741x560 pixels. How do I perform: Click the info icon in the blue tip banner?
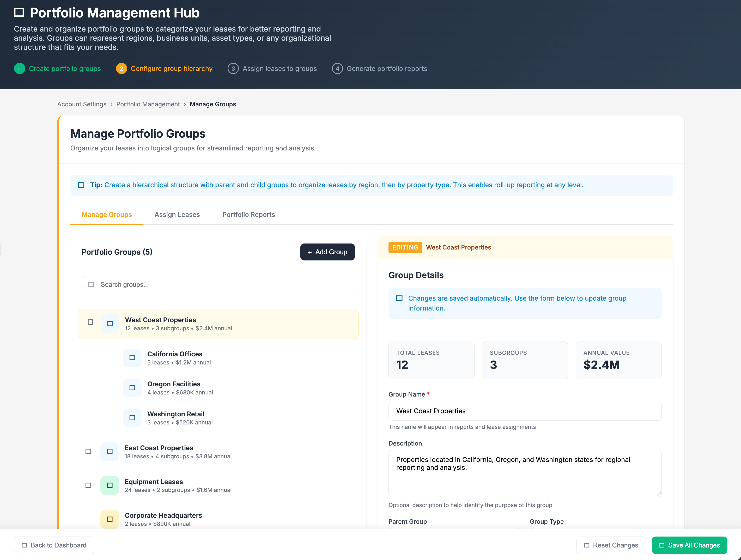pyautogui.click(x=81, y=185)
